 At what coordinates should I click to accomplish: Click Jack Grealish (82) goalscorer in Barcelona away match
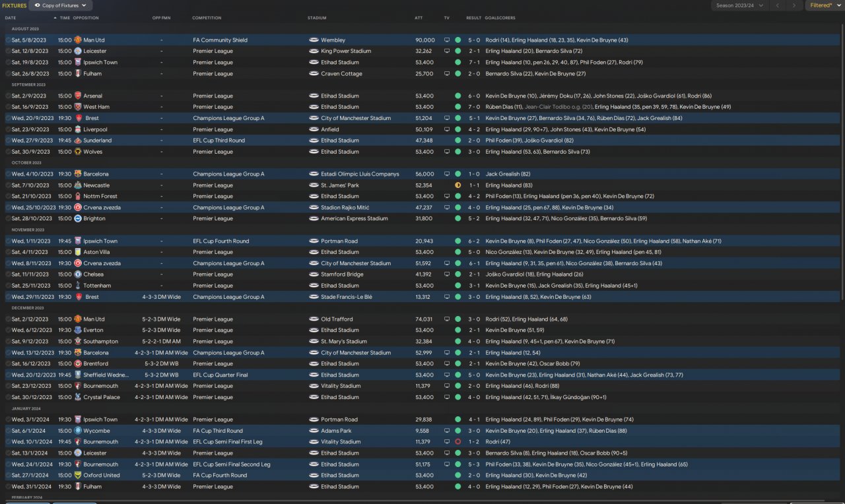click(509, 174)
